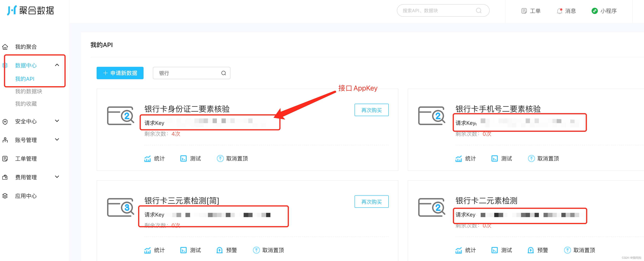
Task: Click 取消置顶 for 银行卡手机号二要素核验
Action: [543, 159]
